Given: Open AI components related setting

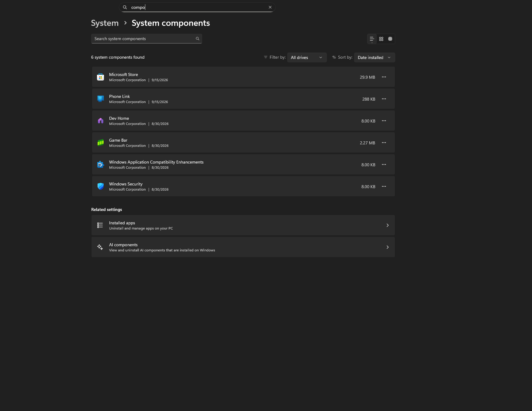Looking at the screenshot, I should point(243,247).
